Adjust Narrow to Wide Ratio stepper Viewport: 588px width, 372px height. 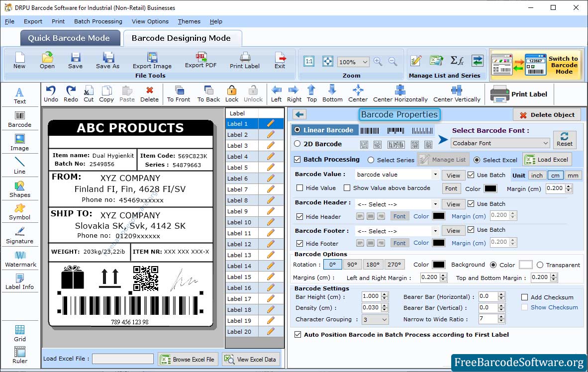[501, 319]
